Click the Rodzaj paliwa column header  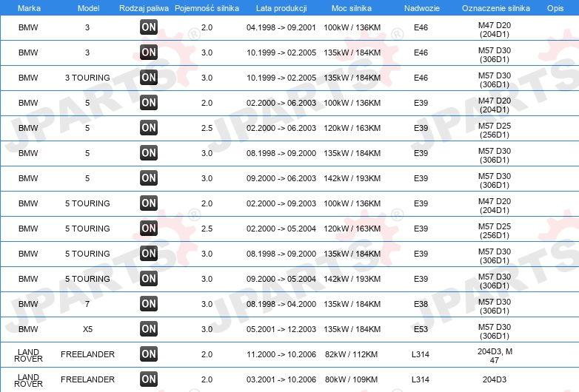[x=144, y=8]
